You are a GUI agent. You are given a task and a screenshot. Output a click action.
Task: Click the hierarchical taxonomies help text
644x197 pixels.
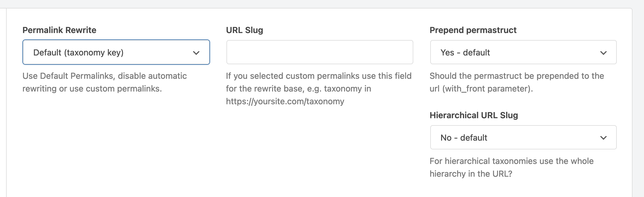tap(511, 167)
